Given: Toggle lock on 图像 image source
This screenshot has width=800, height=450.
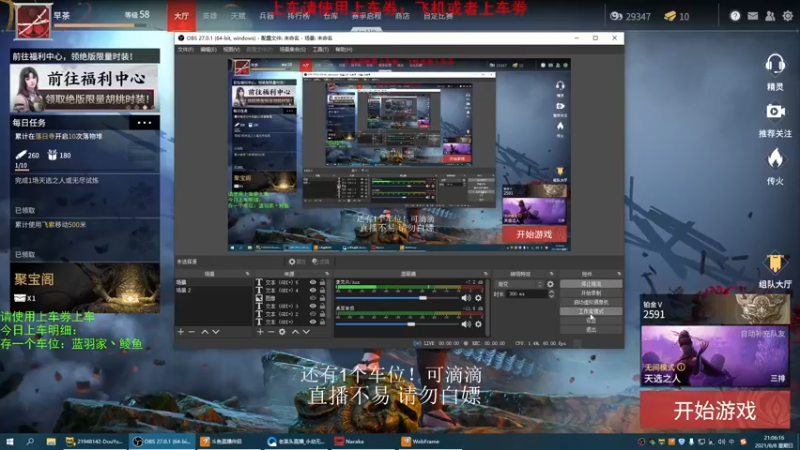Looking at the screenshot, I should click(322, 298).
